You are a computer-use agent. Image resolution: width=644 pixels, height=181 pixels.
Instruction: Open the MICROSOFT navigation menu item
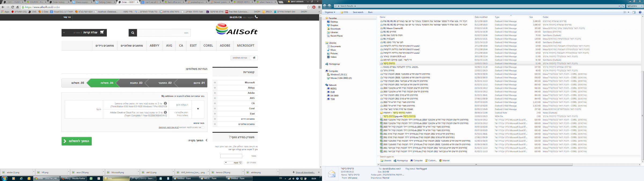(246, 46)
